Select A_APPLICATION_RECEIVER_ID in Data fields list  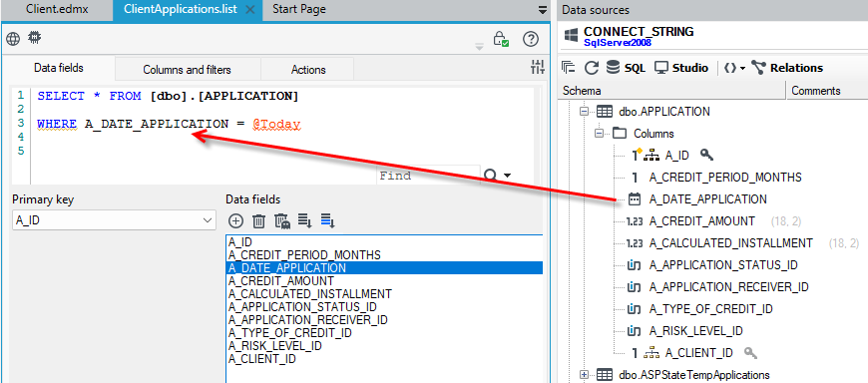tap(384, 320)
